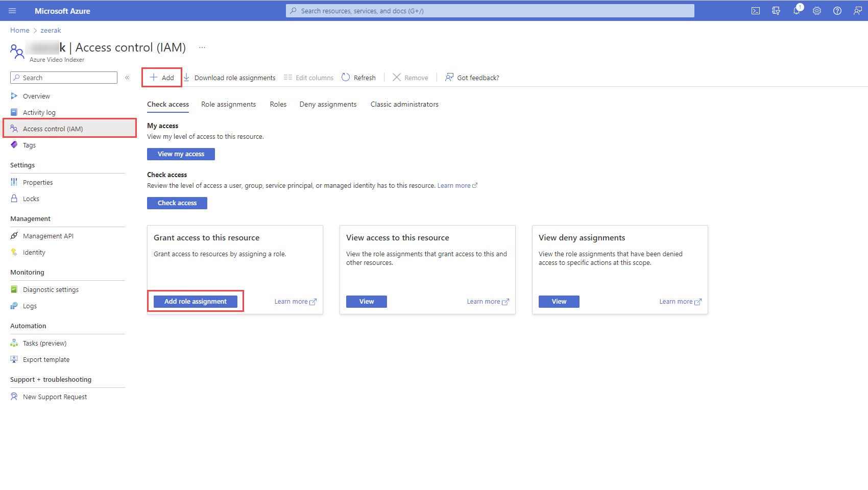Open Learn more link in Grant access card
868x490 pixels.
tap(295, 302)
